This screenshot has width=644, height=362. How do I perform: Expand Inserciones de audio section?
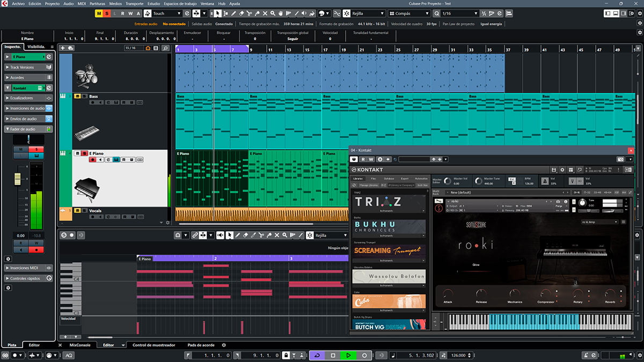[28, 108]
